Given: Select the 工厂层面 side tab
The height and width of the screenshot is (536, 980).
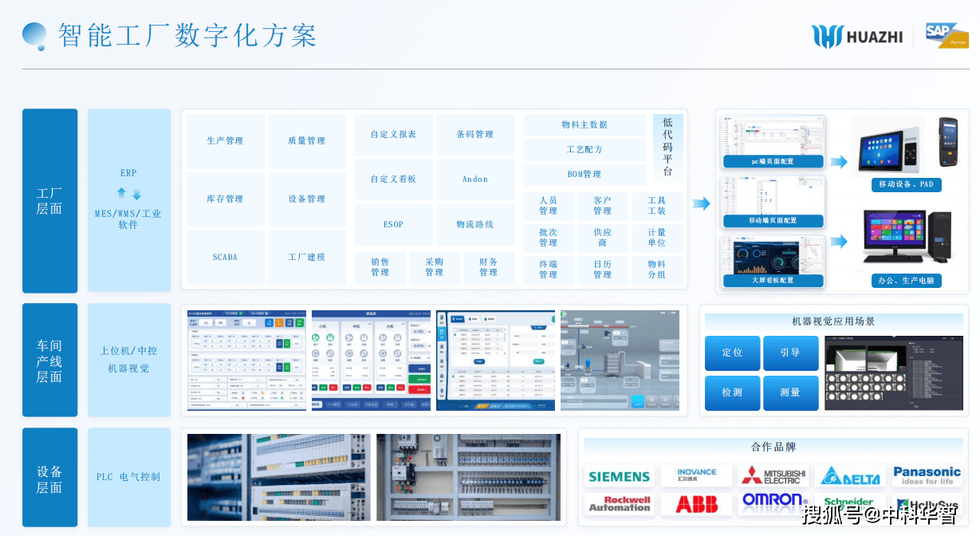Looking at the screenshot, I should [49, 201].
